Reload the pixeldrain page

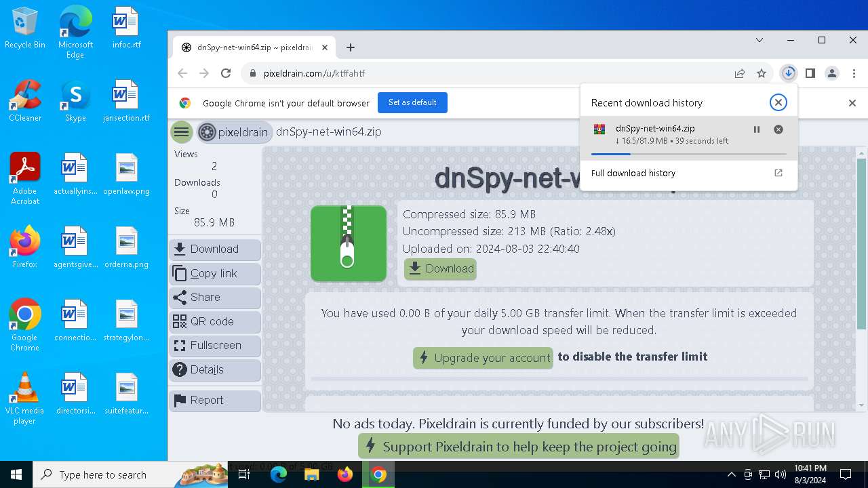pyautogui.click(x=226, y=73)
